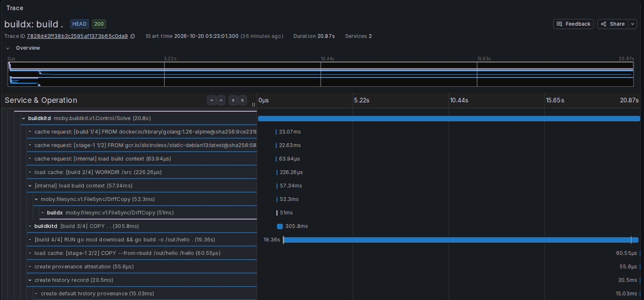Select the [build 3/4] COPY . . row
The width and height of the screenshot is (644, 300).
142,226
